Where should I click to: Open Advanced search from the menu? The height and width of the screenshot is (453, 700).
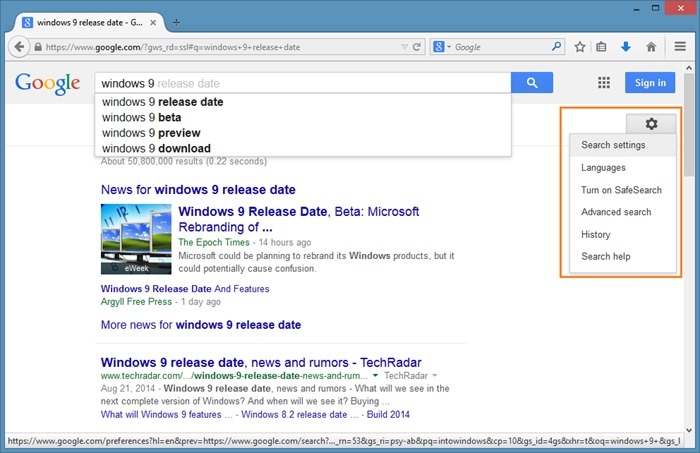coord(623,212)
